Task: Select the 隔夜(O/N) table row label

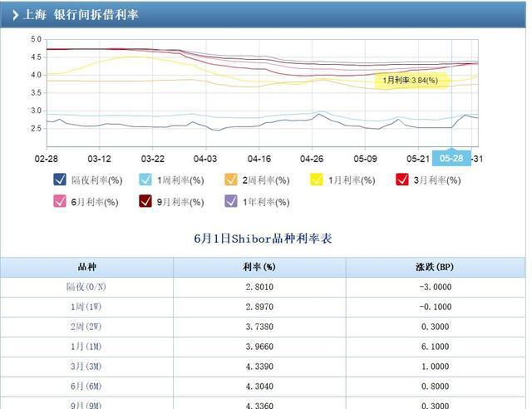Action: (86, 287)
